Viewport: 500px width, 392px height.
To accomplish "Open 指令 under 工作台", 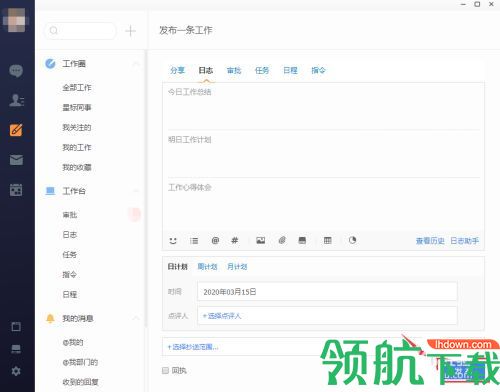I will (70, 274).
